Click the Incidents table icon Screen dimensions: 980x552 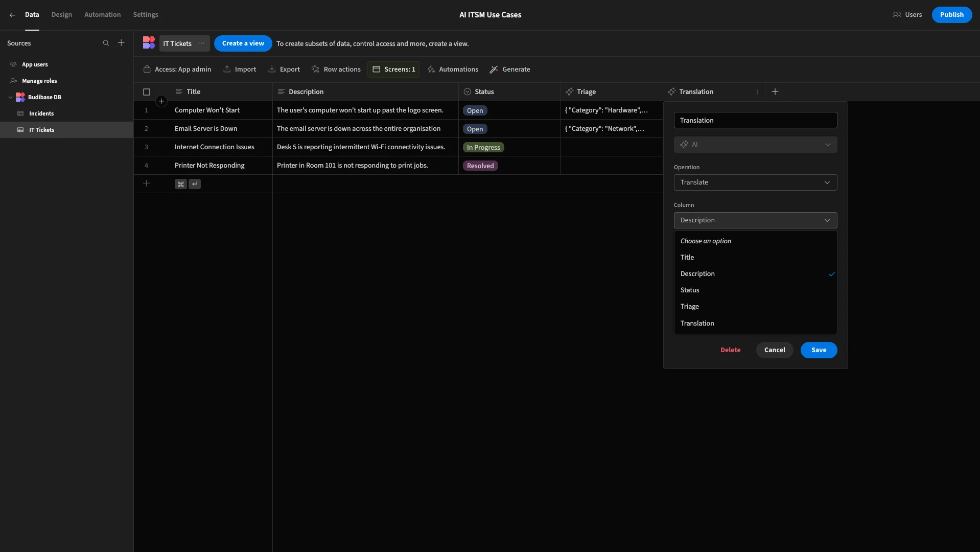[x=20, y=113]
